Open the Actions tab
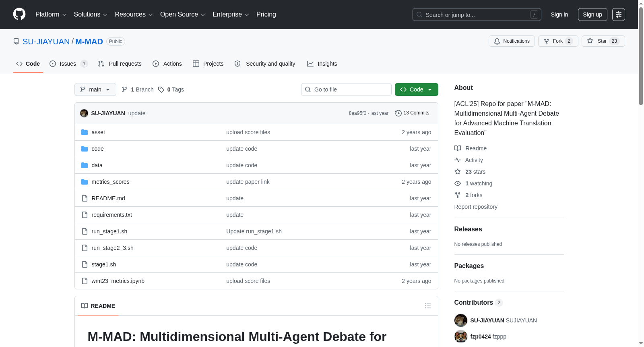The width and height of the screenshot is (644, 347). pos(167,64)
